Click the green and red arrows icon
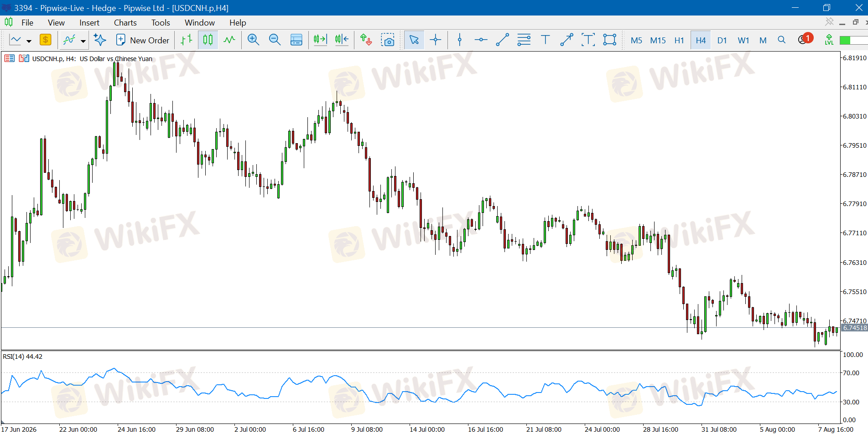Viewport: 868px width, 434px height. [x=366, y=40]
